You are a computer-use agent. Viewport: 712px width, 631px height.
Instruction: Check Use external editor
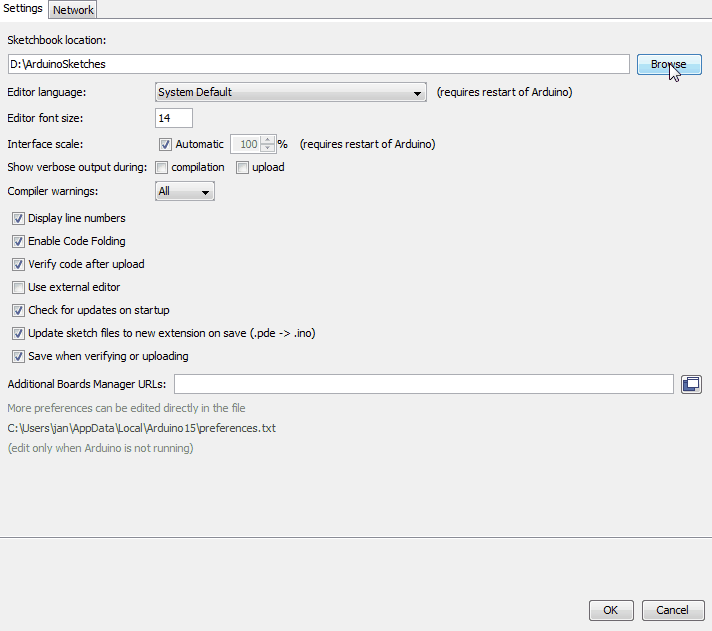pos(18,287)
